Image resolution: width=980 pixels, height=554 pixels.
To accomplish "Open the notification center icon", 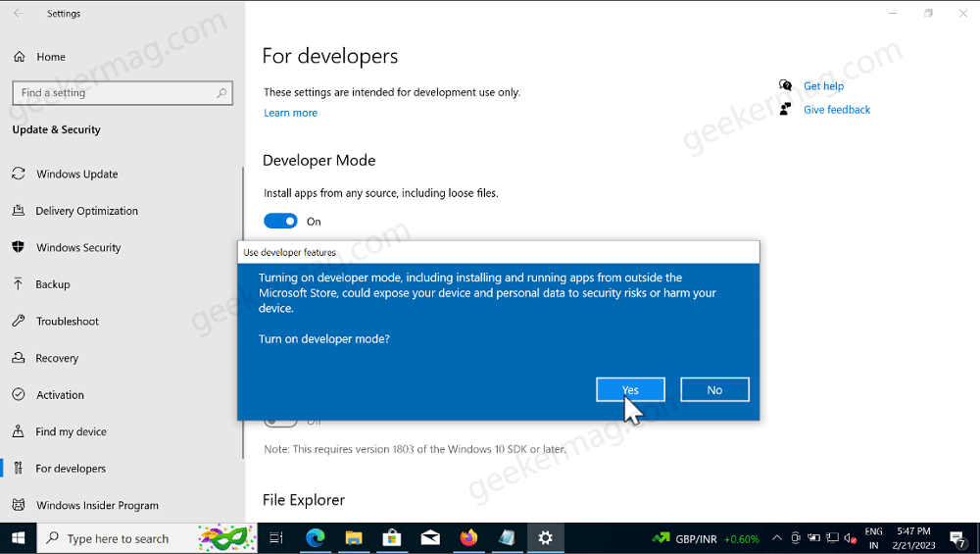I will (x=956, y=538).
